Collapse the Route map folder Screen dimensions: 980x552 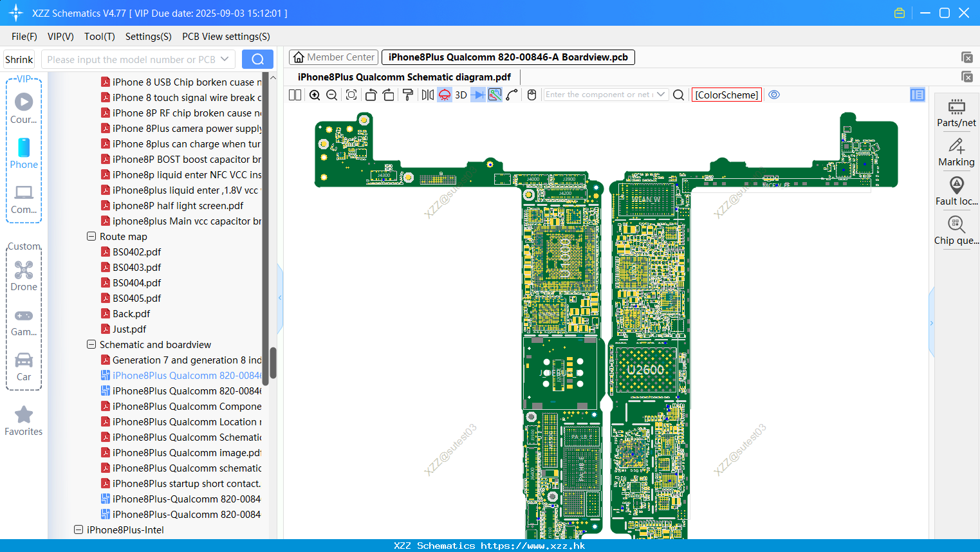[x=91, y=237]
